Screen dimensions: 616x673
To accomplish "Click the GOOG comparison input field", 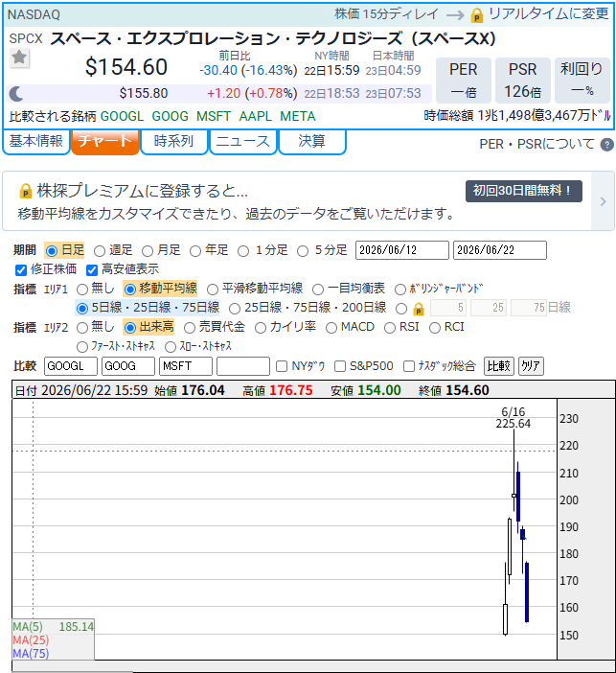I will click(128, 366).
